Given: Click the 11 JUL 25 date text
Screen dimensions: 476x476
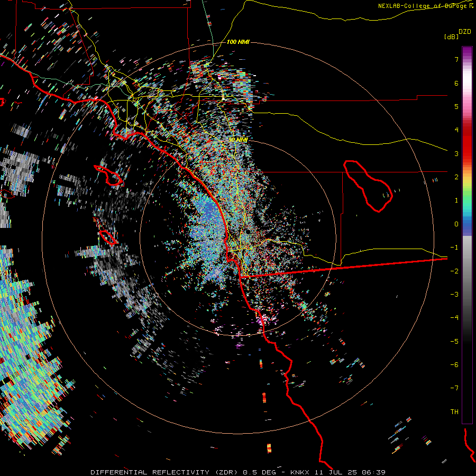Looking at the screenshot, I should [336, 472].
